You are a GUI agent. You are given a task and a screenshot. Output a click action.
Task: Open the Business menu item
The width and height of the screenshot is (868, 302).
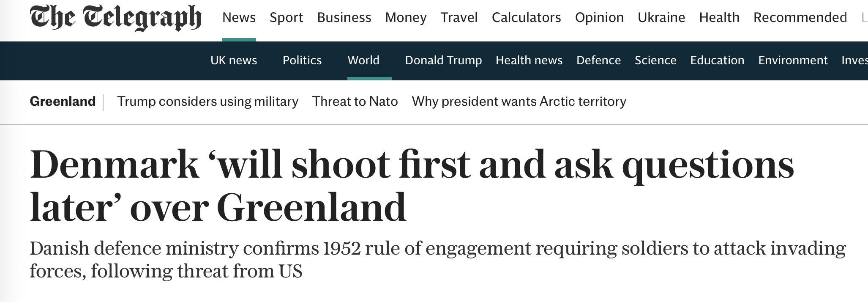click(344, 17)
